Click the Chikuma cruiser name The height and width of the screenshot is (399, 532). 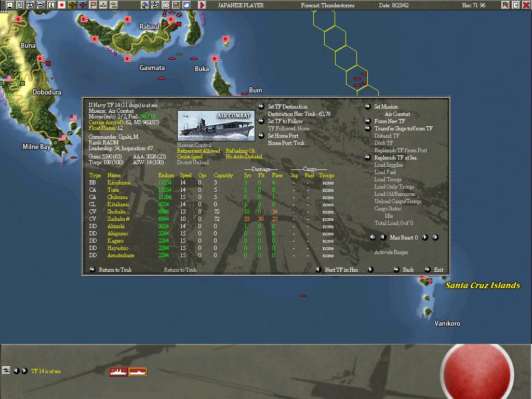[117, 197]
